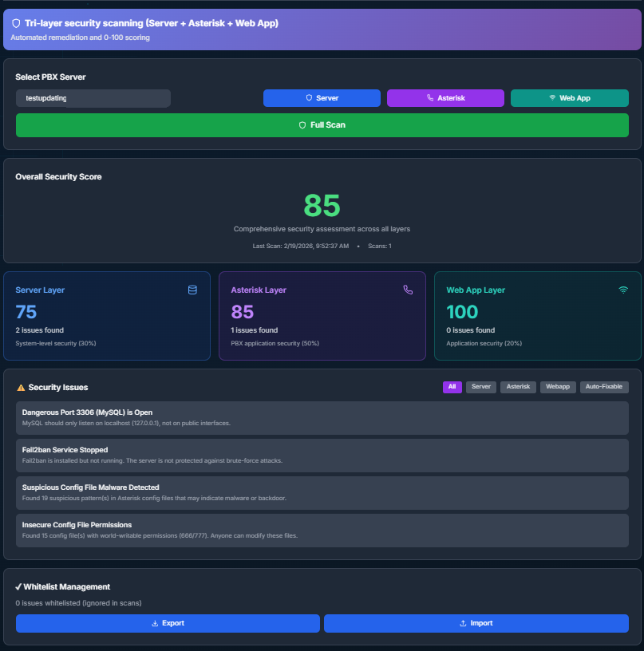Click the upload icon on the Import button

point(463,623)
